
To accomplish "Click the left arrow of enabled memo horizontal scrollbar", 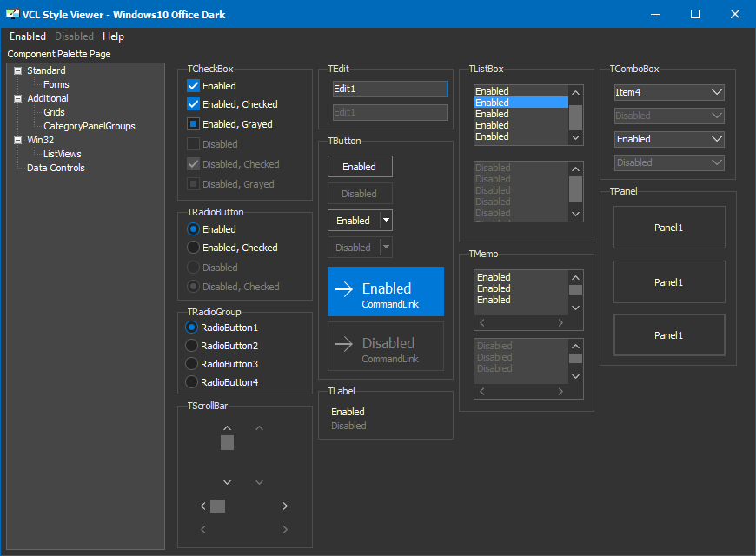I will click(481, 322).
